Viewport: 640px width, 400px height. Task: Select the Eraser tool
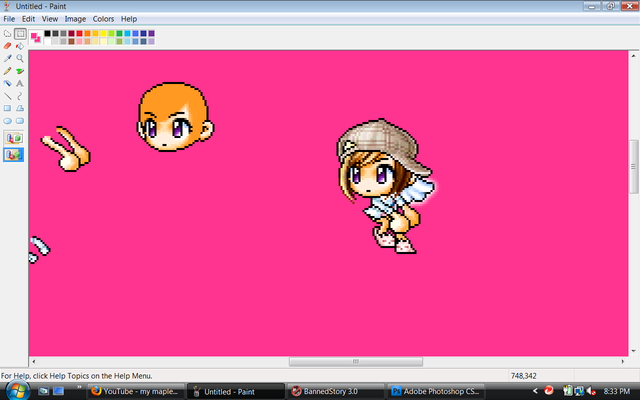click(x=7, y=46)
